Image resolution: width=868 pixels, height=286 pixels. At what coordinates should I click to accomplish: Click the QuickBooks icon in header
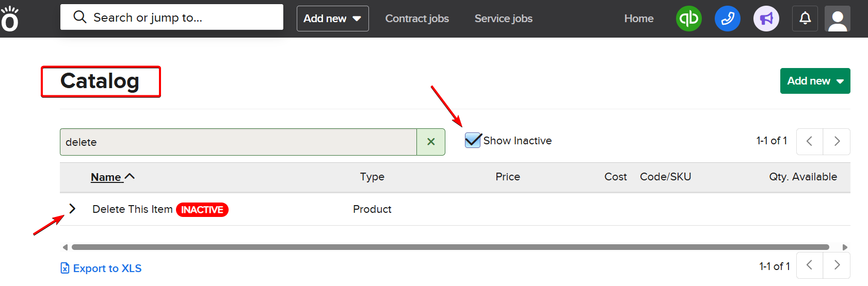[688, 19]
